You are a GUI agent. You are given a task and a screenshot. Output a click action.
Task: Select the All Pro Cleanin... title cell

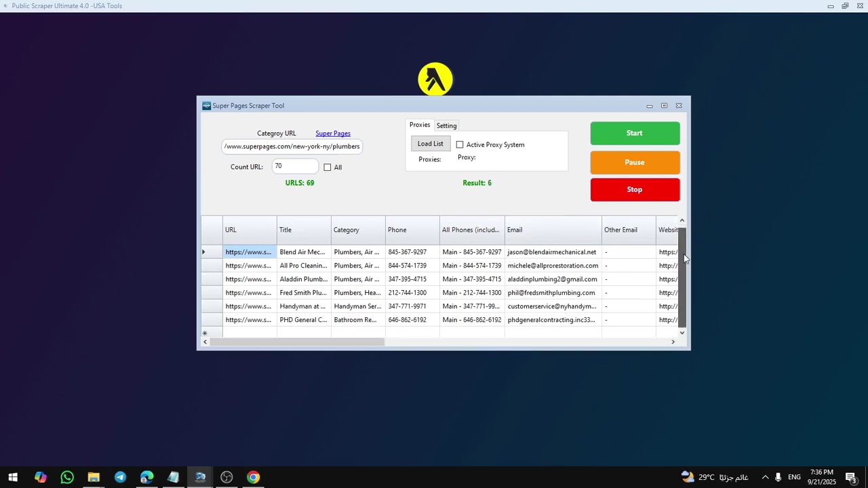pyautogui.click(x=304, y=266)
